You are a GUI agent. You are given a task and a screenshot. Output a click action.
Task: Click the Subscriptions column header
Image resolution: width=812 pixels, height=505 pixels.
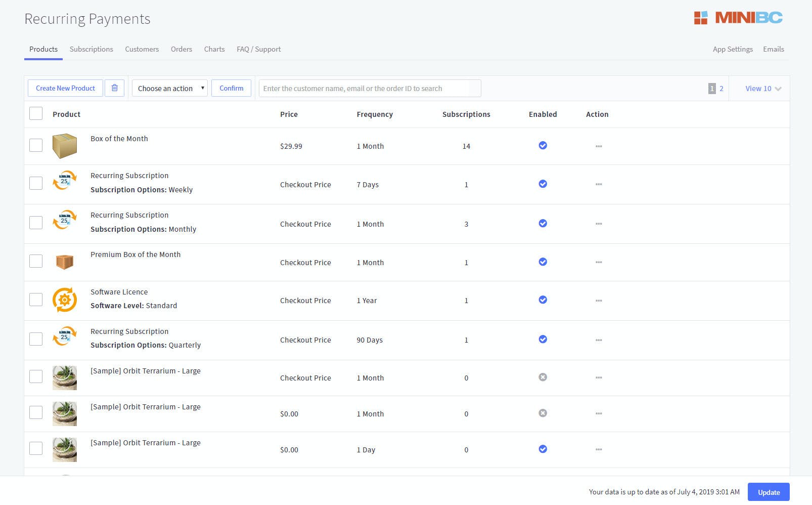pos(466,114)
